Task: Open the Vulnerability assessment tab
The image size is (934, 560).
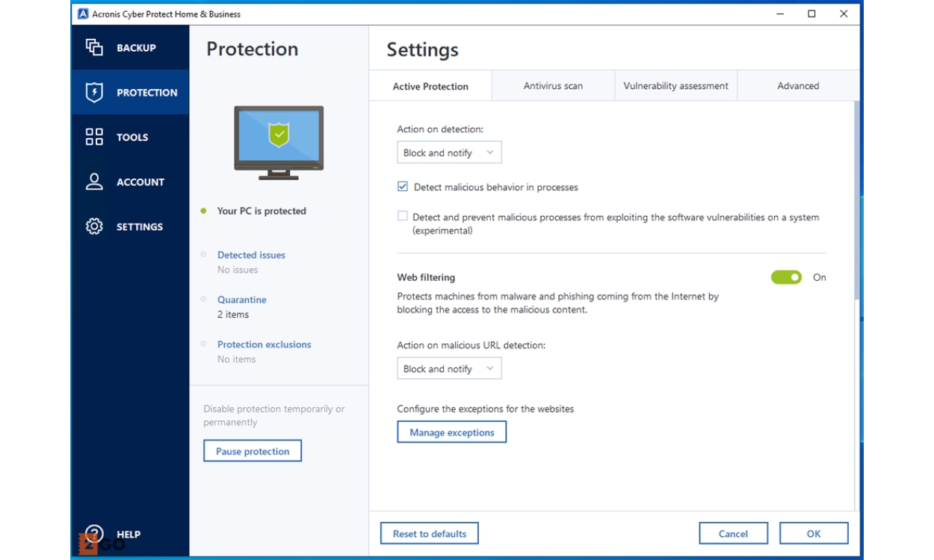Action: click(675, 86)
